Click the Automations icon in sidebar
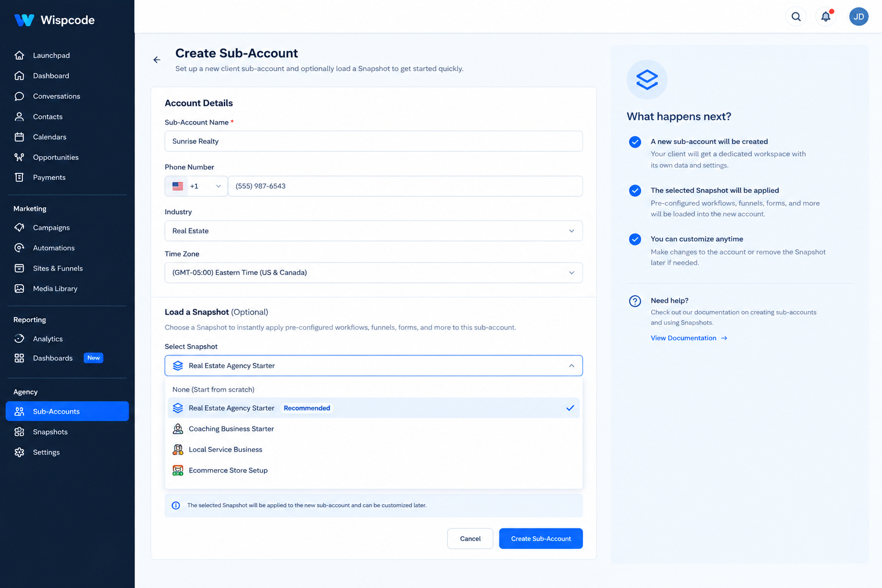 [x=20, y=248]
